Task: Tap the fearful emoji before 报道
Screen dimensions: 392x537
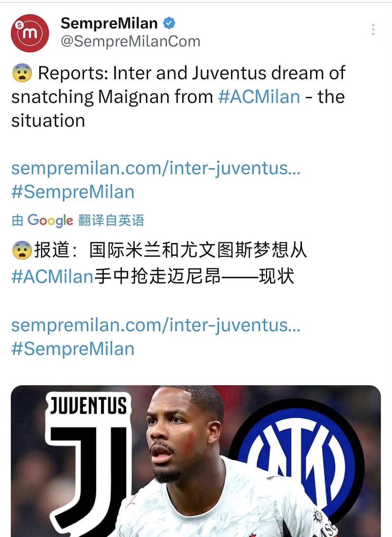Action: tap(22, 250)
